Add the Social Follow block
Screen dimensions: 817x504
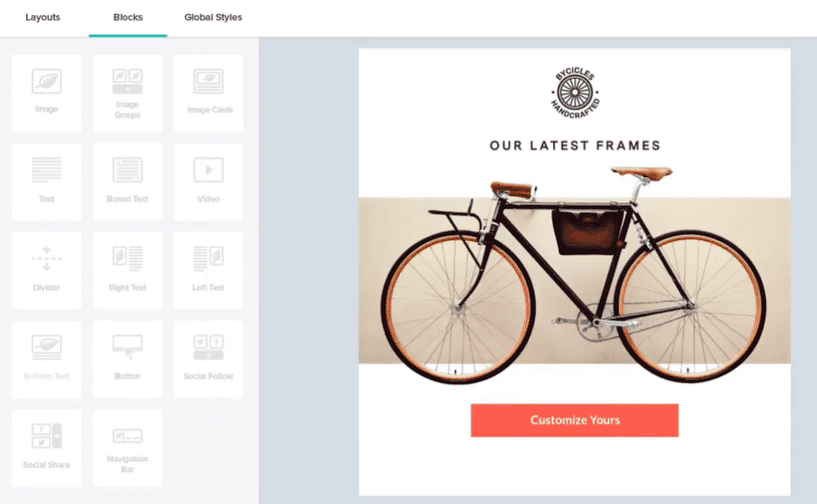(x=208, y=359)
